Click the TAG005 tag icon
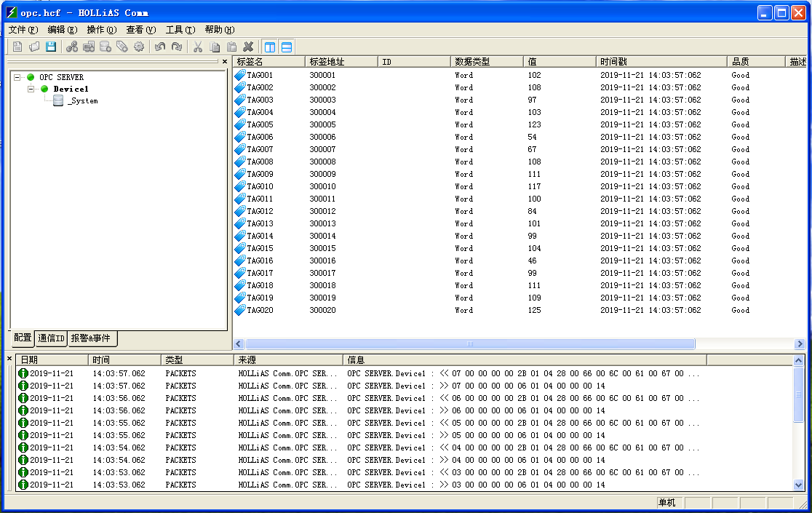 (x=240, y=124)
